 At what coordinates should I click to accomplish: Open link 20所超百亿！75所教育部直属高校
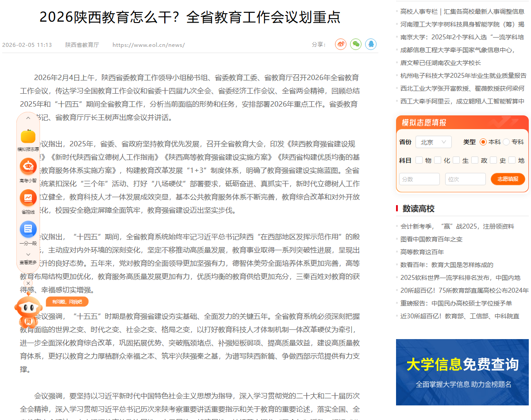(x=464, y=290)
